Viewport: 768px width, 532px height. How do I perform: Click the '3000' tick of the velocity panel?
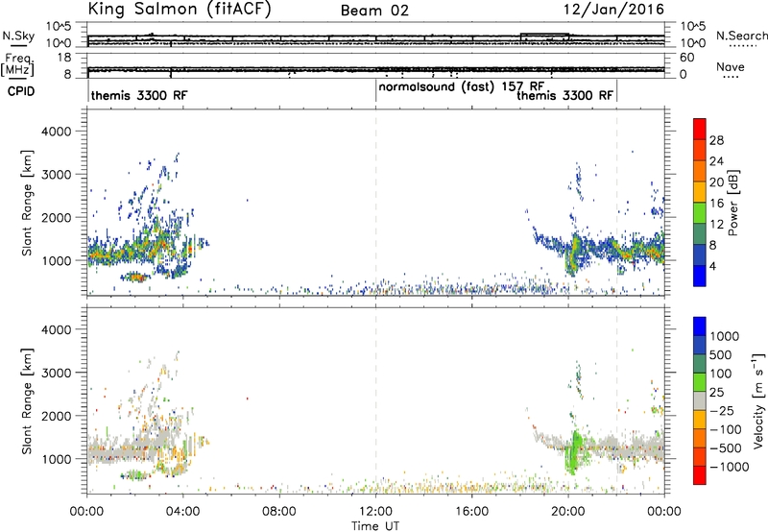click(56, 373)
